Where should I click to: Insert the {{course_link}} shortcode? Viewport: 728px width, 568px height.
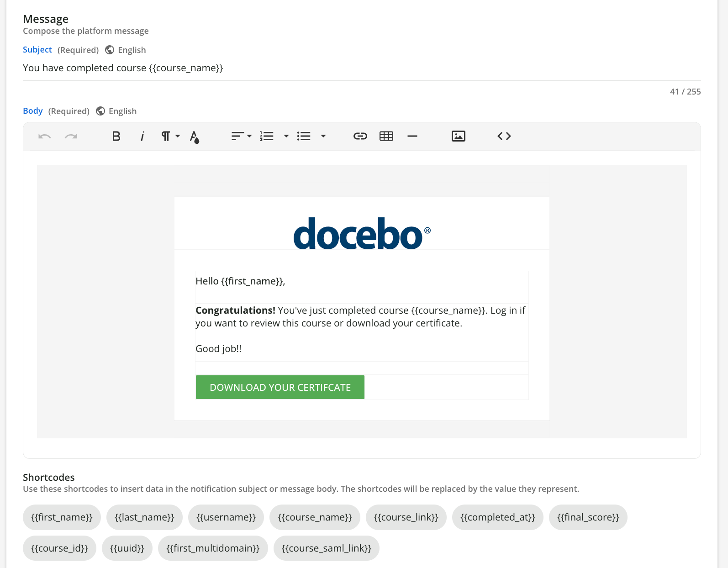coord(406,517)
